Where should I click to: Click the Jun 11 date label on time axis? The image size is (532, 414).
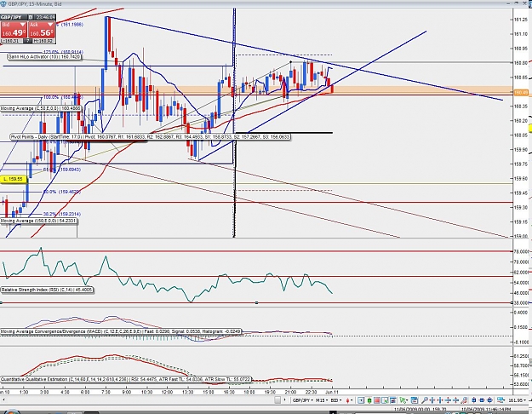pyautogui.click(x=332, y=392)
